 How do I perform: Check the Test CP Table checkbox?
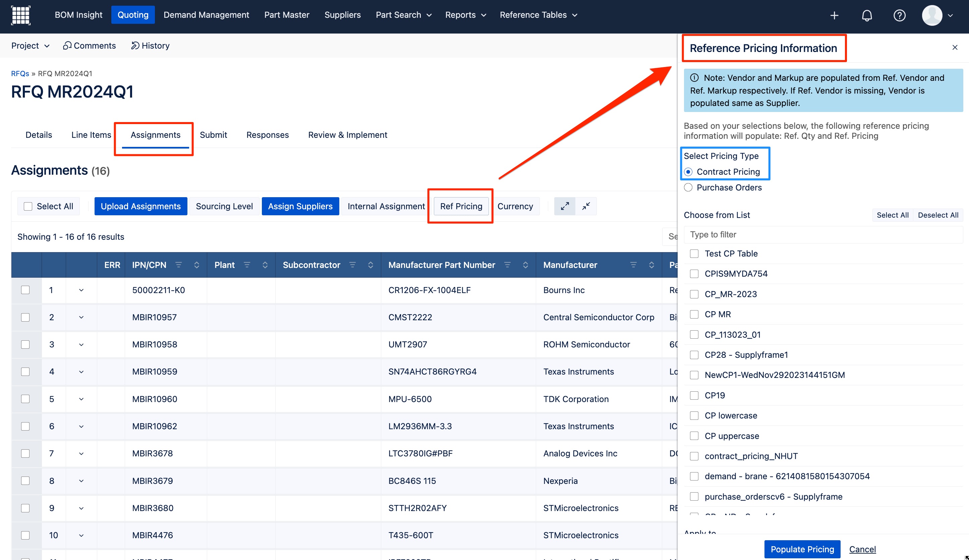coord(694,254)
